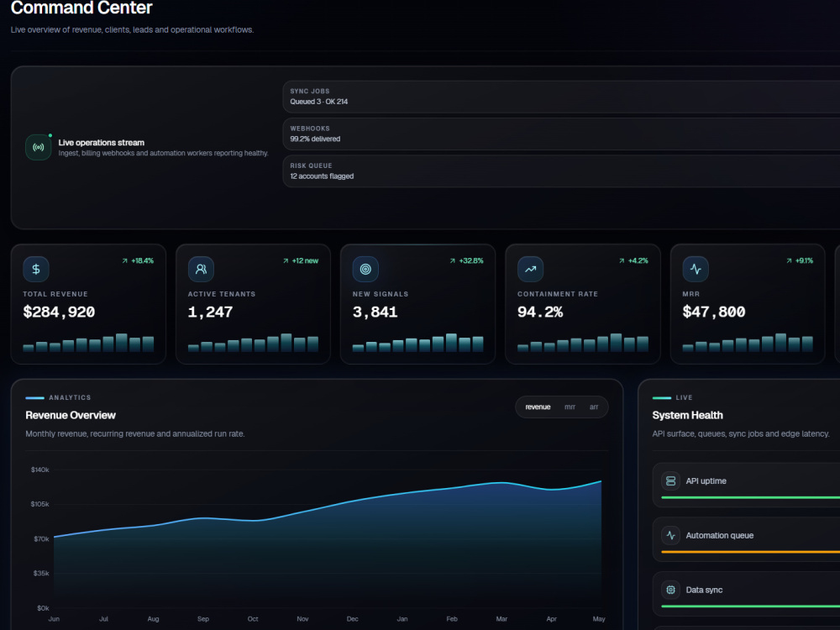Click the chip icon beside Data sync
Image resolution: width=840 pixels, height=630 pixels.
pyautogui.click(x=670, y=590)
